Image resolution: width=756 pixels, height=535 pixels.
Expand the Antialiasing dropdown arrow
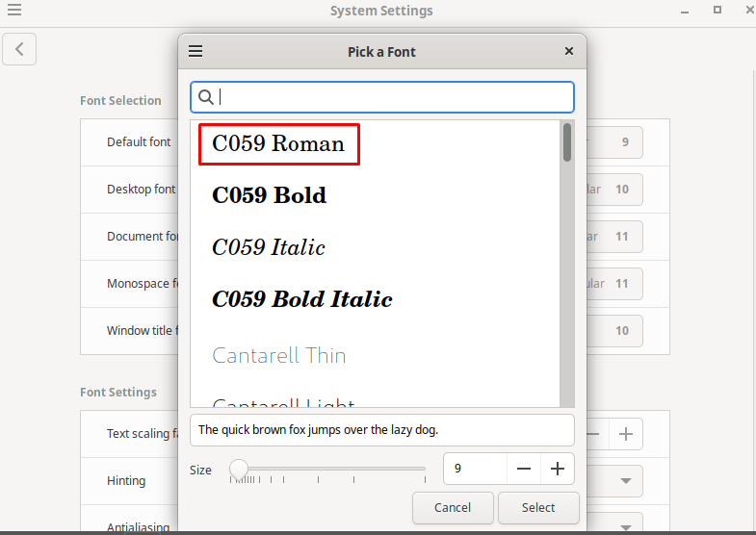(626, 527)
